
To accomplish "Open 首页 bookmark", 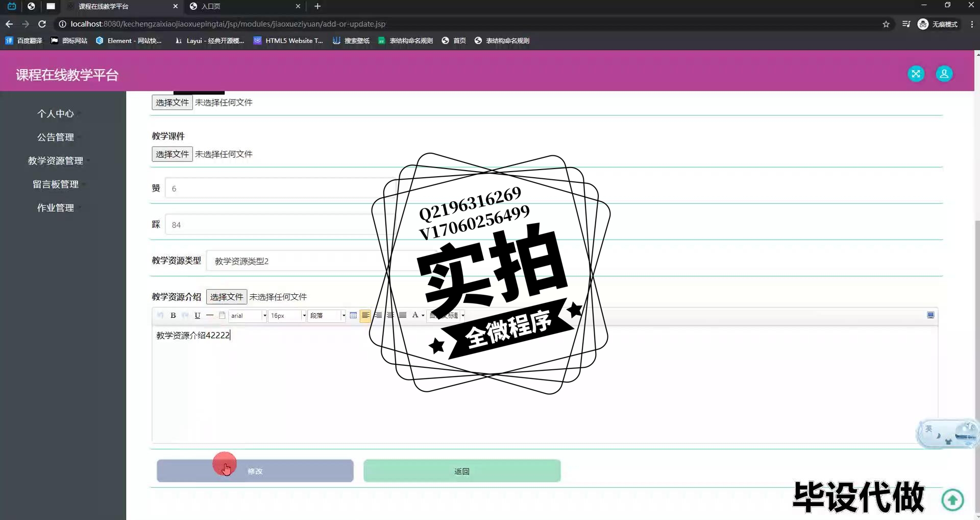I will (x=454, y=40).
